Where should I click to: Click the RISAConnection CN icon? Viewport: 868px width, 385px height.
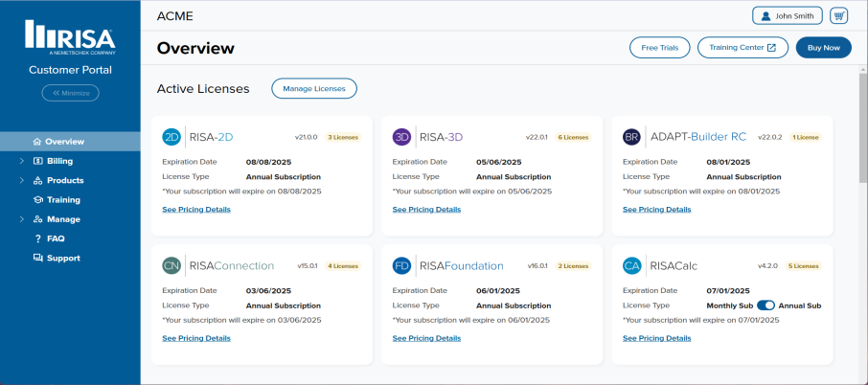(171, 266)
